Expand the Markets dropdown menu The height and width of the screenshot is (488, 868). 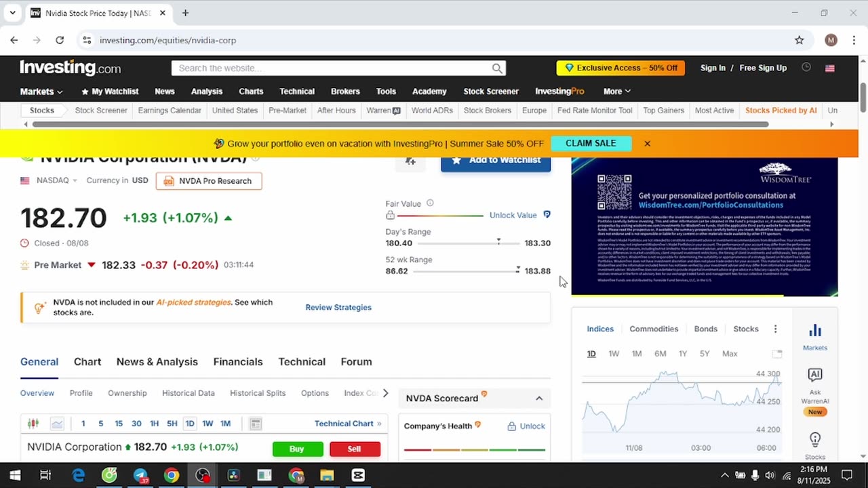click(41, 91)
